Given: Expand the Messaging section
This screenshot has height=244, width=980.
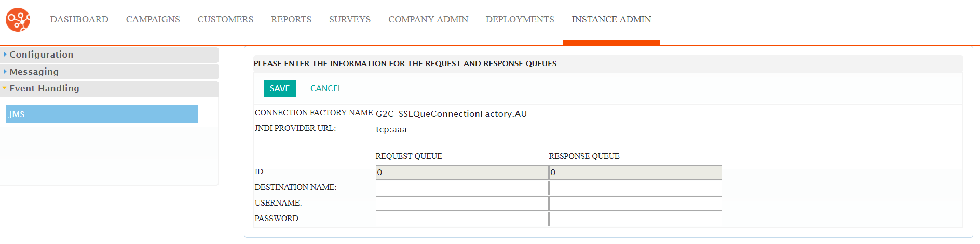Looking at the screenshot, I should point(109,72).
